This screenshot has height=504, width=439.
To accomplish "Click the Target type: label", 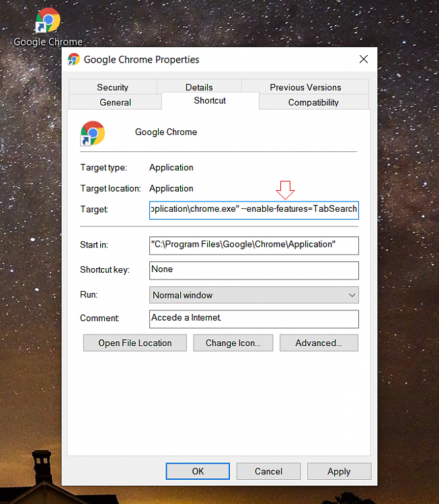I will coord(104,167).
